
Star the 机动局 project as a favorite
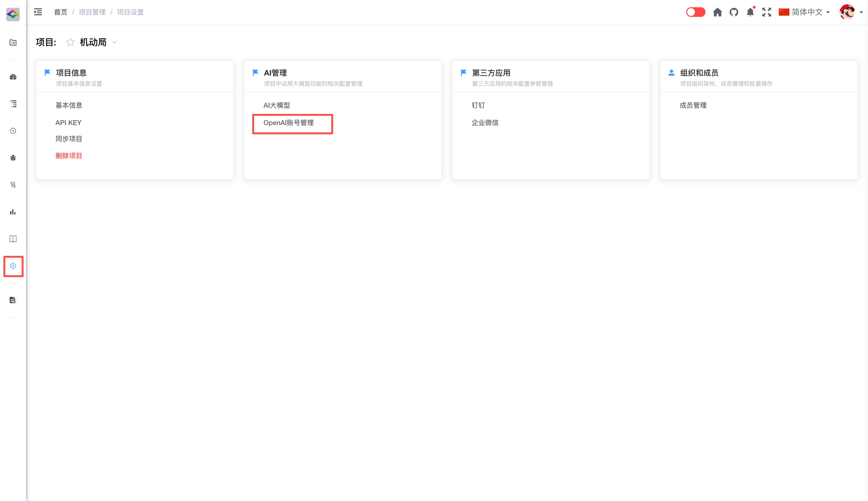(70, 42)
